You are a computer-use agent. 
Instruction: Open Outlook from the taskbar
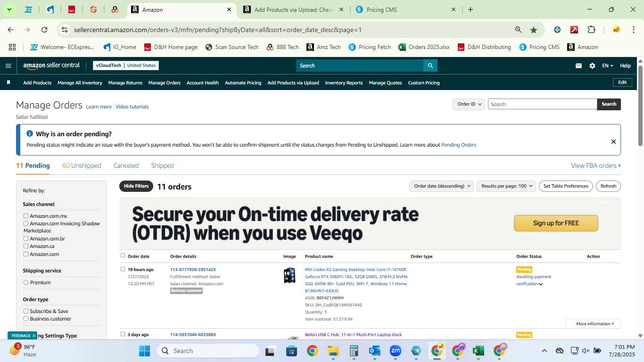374,351
